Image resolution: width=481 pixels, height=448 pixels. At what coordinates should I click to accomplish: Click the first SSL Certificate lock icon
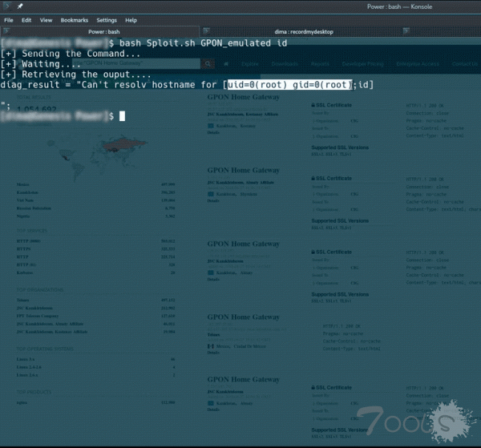(313, 106)
